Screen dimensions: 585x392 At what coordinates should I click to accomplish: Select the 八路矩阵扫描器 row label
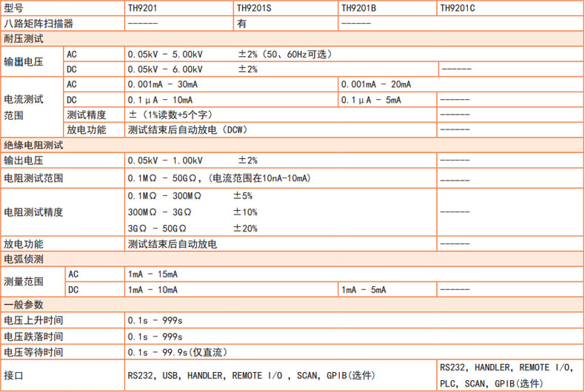click(39, 23)
